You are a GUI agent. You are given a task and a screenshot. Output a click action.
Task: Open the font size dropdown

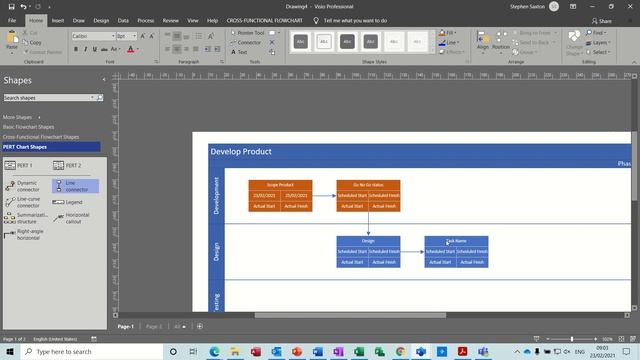click(x=134, y=36)
